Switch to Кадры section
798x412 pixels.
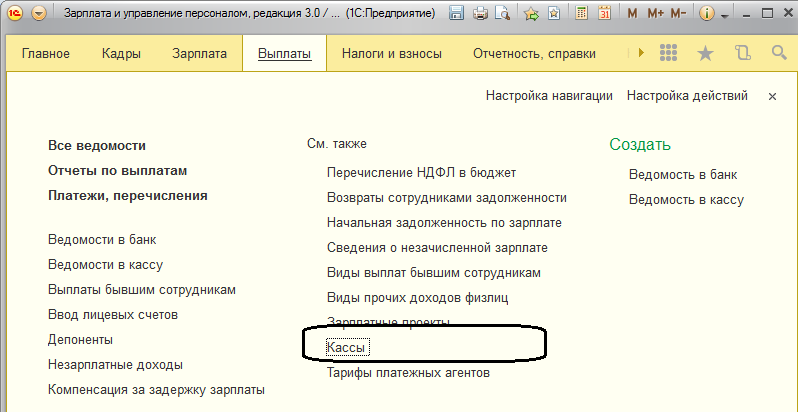tap(121, 53)
